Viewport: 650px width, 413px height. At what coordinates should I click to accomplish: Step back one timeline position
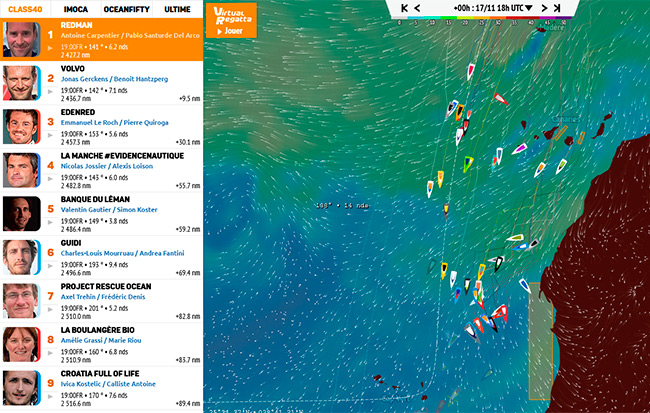(417, 8)
